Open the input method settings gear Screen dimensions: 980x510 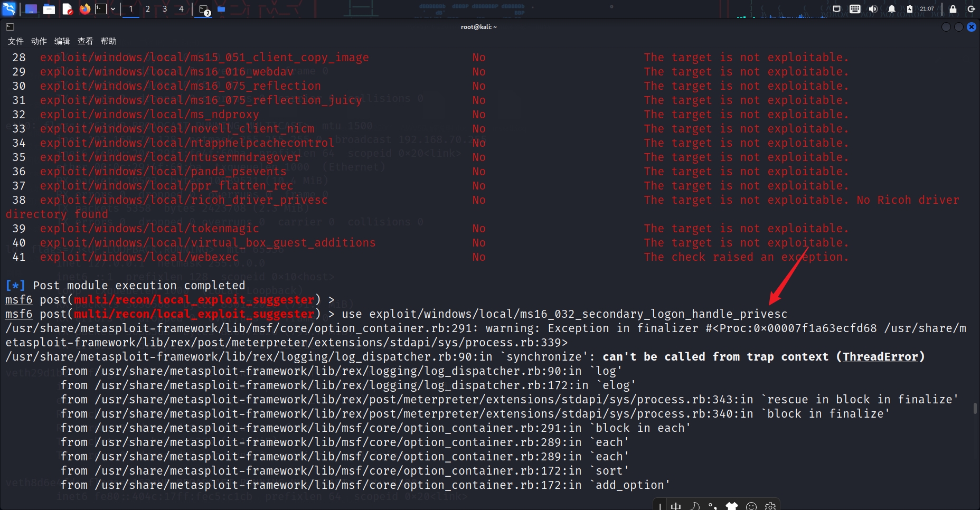coord(770,506)
